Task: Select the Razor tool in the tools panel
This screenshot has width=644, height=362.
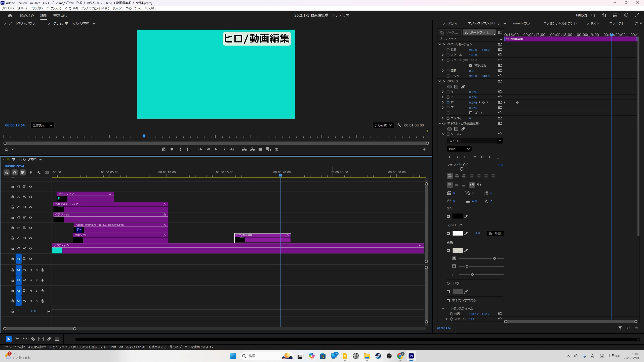Action: [33, 339]
